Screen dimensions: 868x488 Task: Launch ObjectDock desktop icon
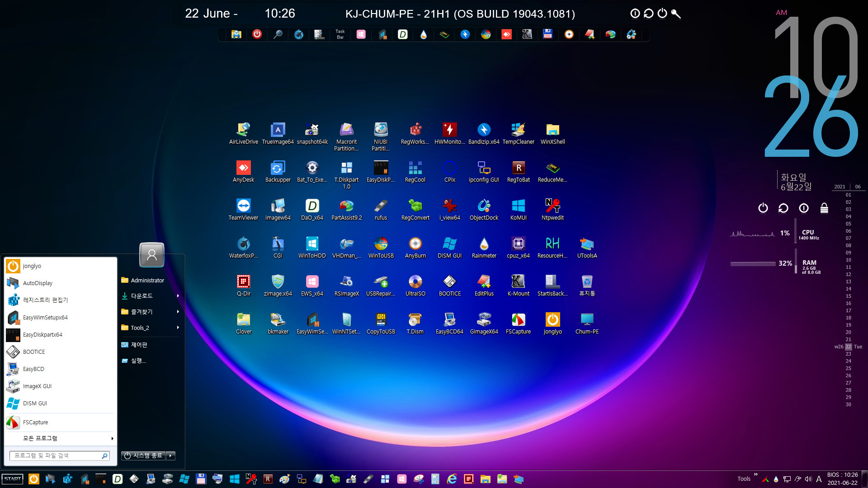(484, 210)
